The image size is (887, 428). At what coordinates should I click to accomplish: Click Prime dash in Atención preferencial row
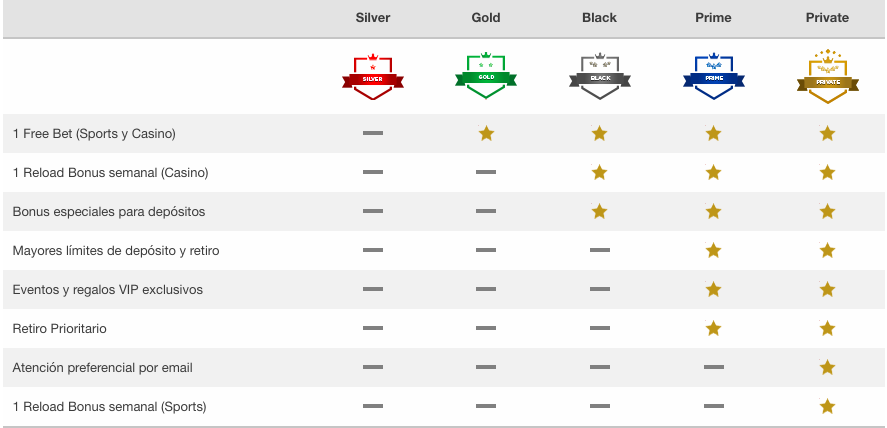(x=713, y=367)
